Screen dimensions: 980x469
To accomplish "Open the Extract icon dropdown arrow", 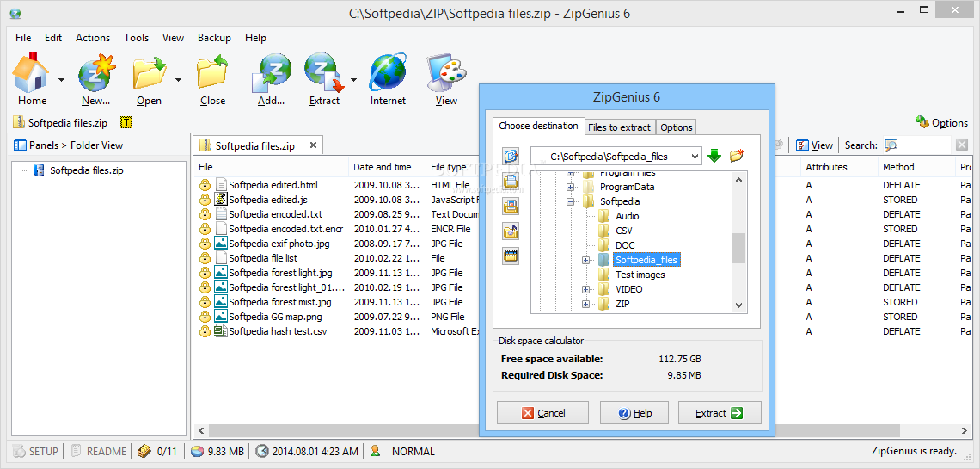I will click(353, 79).
